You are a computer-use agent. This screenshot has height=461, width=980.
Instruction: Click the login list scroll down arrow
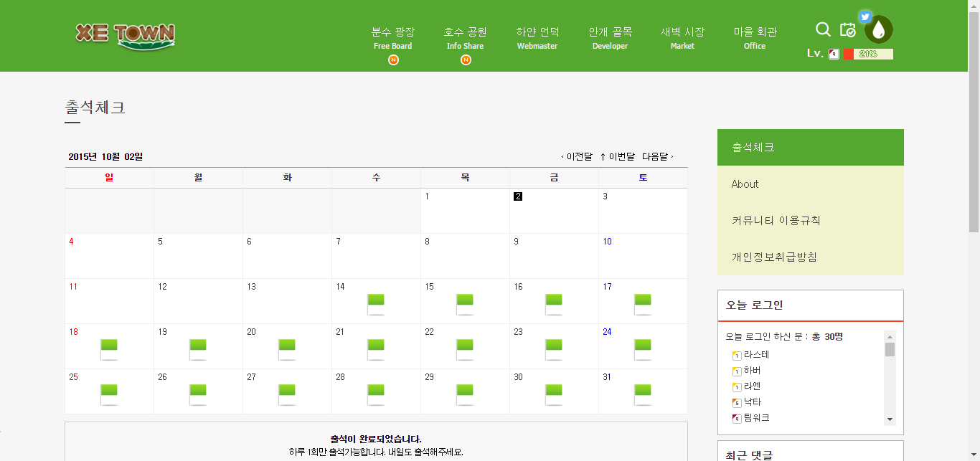pyautogui.click(x=890, y=419)
